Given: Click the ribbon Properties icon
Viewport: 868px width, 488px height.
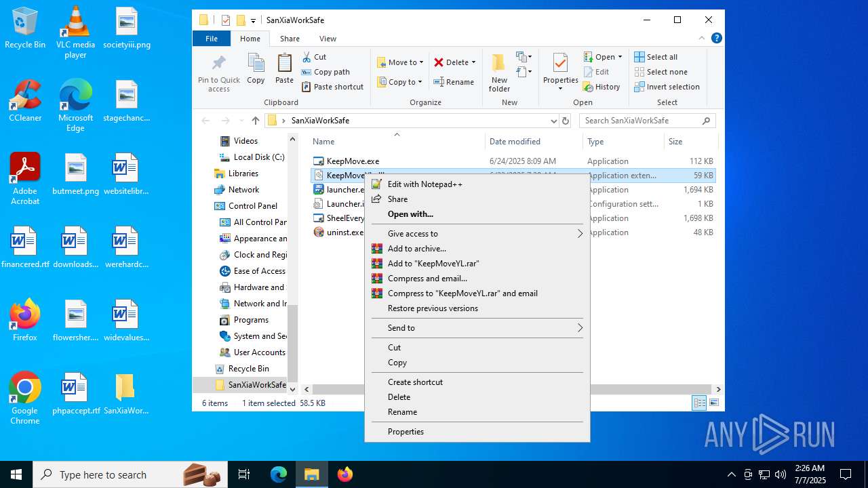Looking at the screenshot, I should (x=560, y=63).
